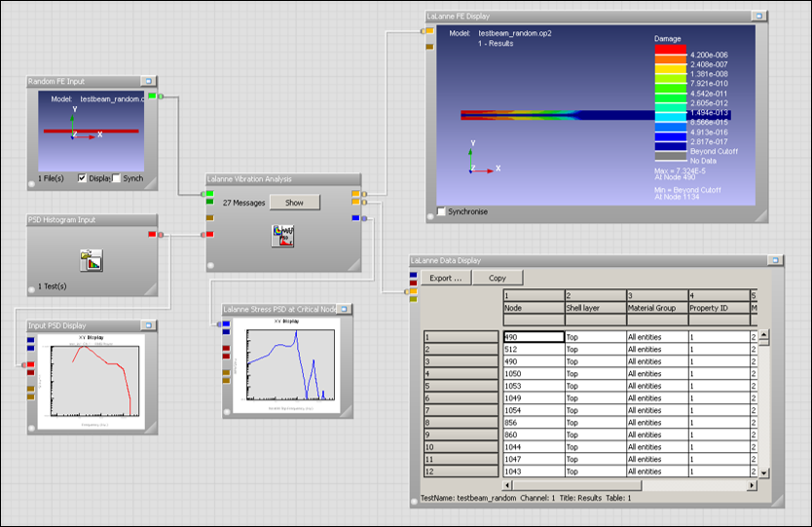Select Node cell 1043 in row 12

pos(534,471)
